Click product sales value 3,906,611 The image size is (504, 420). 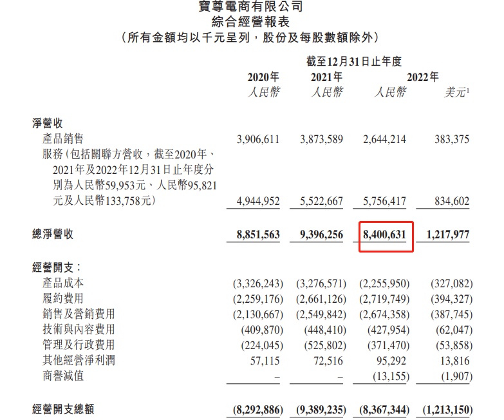(258, 139)
